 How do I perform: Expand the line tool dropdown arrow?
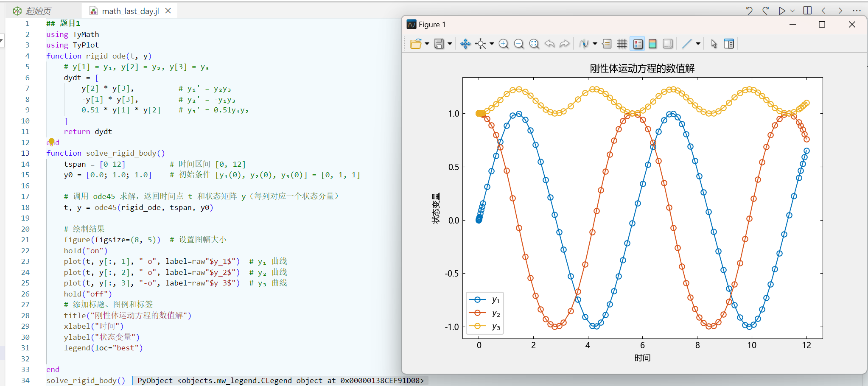tap(698, 44)
